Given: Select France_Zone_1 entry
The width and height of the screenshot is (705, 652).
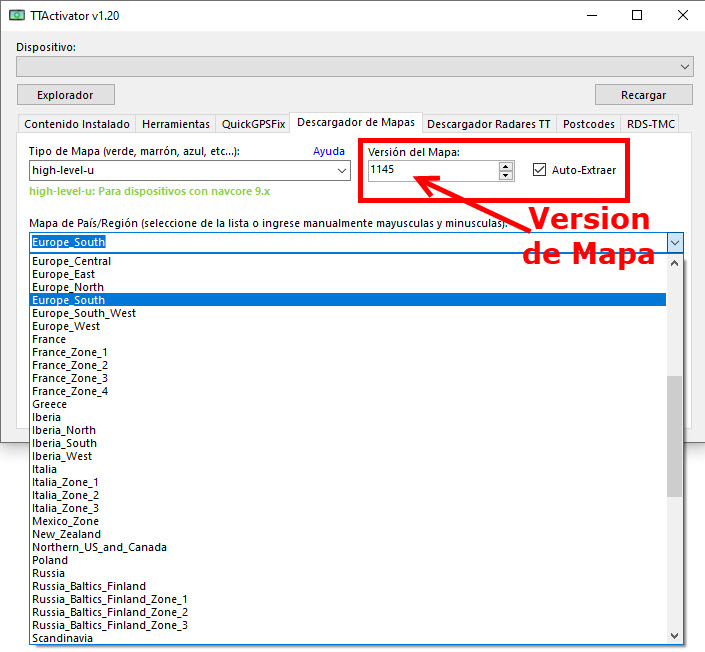Looking at the screenshot, I should tap(348, 352).
